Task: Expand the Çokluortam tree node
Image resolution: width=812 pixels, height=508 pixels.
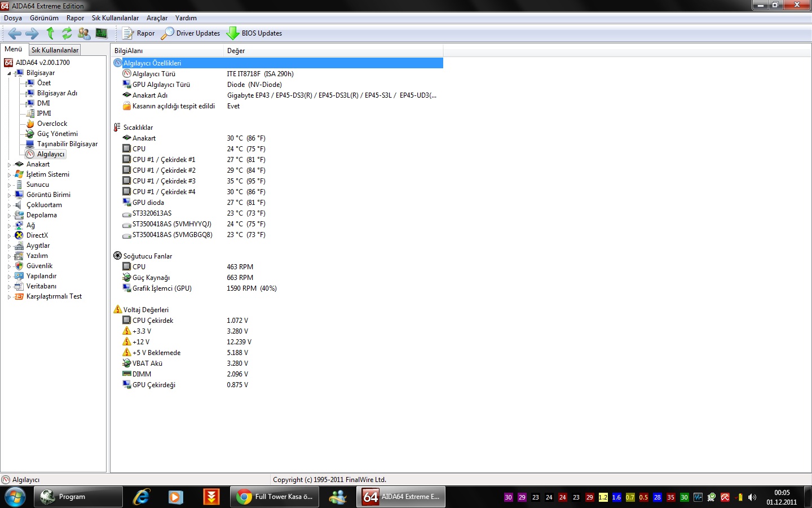Action: pos(9,205)
